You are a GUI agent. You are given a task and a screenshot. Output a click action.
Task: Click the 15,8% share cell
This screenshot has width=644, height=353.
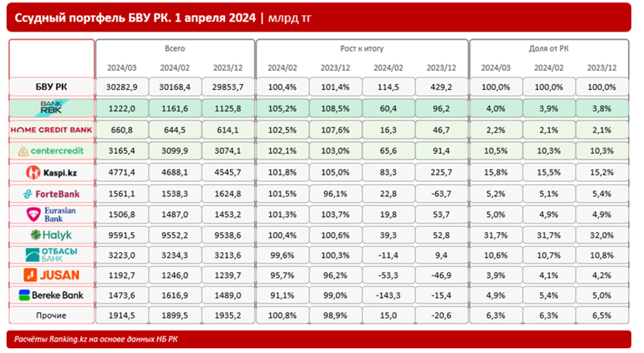coord(496,172)
